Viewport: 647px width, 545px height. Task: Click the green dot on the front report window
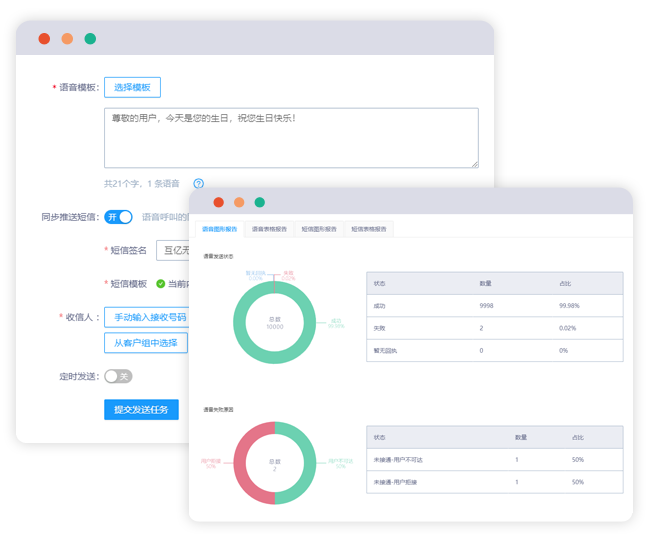coord(260,202)
